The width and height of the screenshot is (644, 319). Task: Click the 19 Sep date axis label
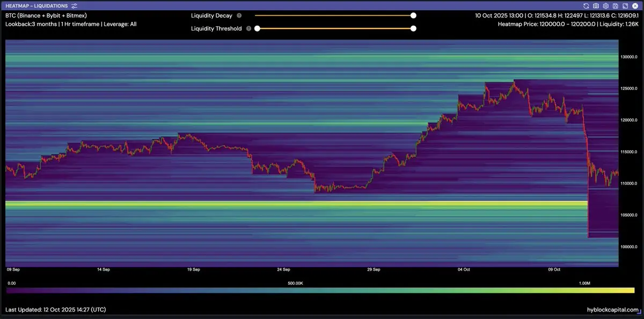point(193,270)
